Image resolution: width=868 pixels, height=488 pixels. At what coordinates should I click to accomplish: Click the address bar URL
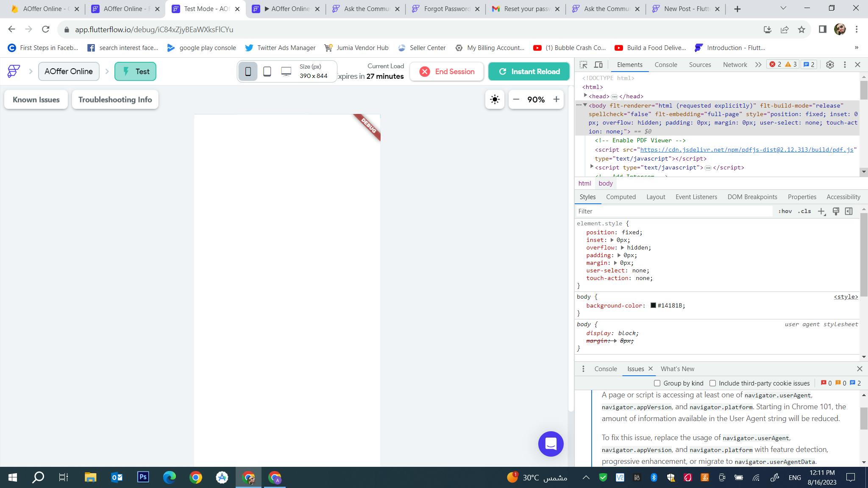(154, 30)
